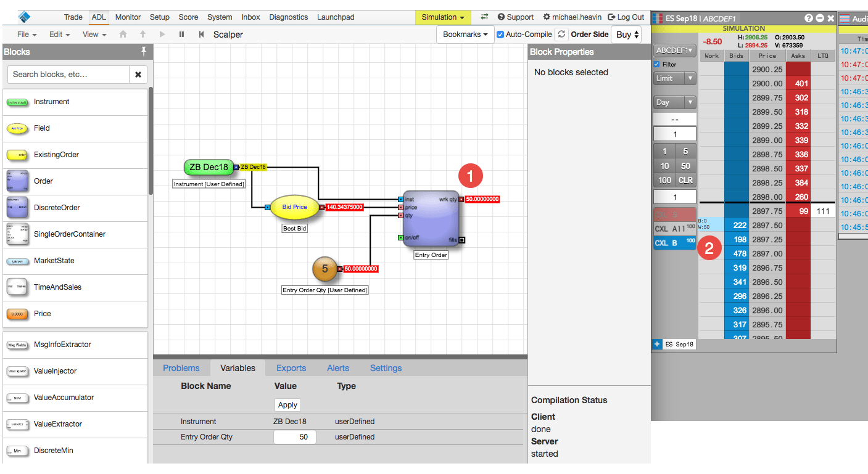Open the Simulation environment dropdown

[443, 17]
